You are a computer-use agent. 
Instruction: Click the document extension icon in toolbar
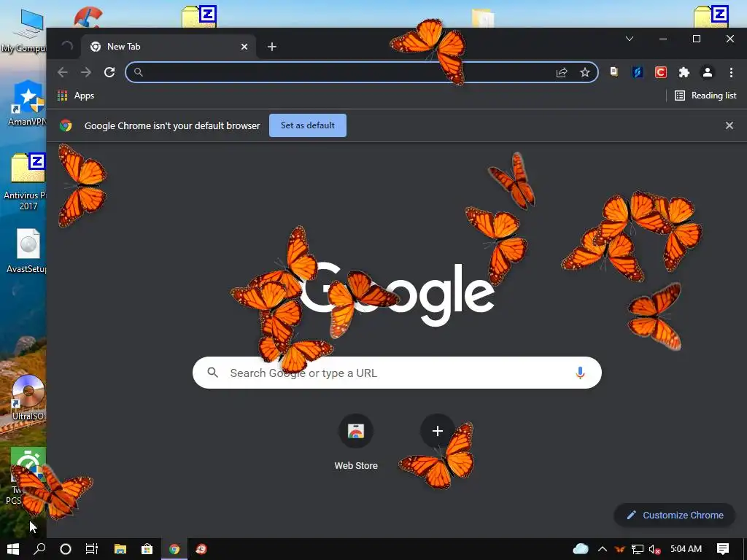[614, 72]
